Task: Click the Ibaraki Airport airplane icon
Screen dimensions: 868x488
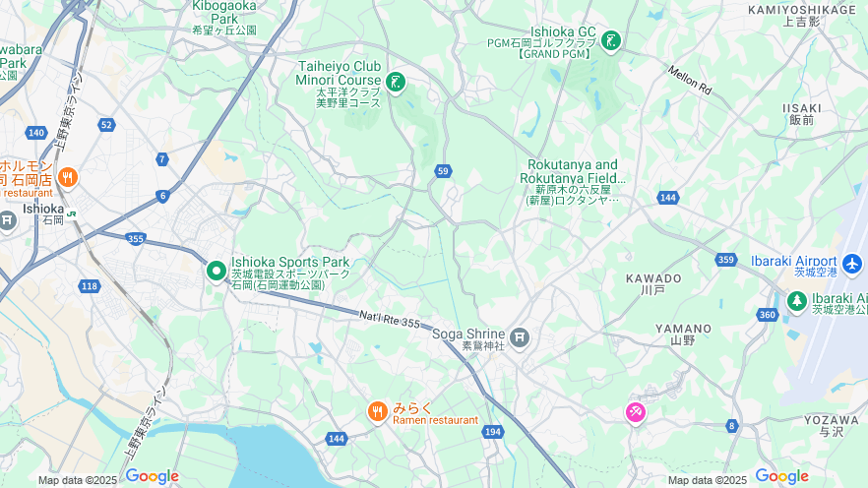Action: click(852, 264)
